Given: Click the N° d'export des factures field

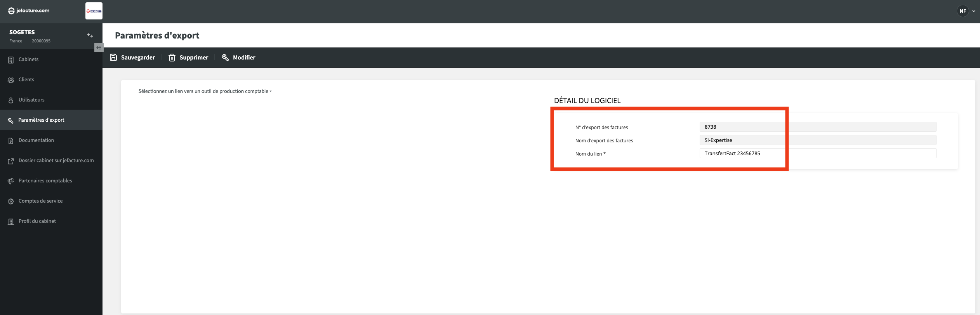Looking at the screenshot, I should point(818,127).
